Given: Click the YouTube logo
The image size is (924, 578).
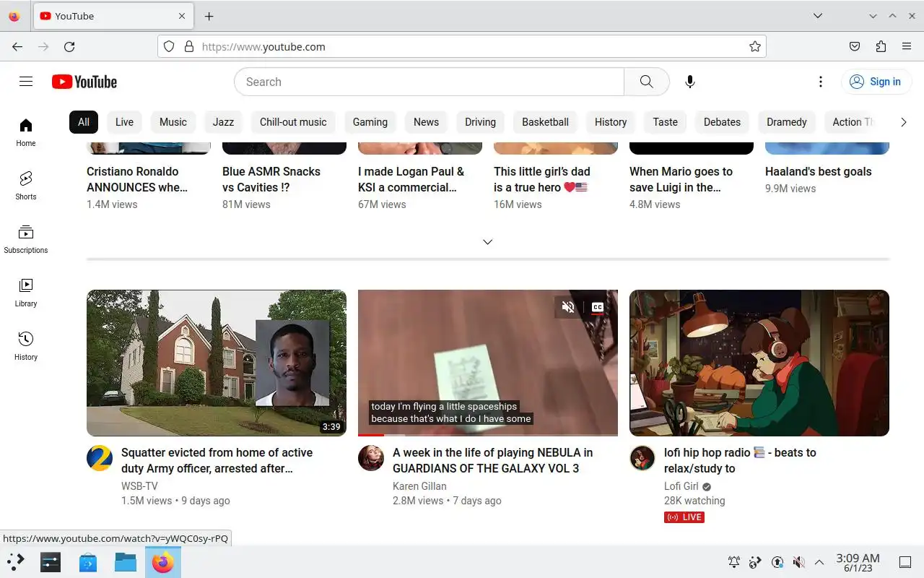Looking at the screenshot, I should [x=84, y=82].
